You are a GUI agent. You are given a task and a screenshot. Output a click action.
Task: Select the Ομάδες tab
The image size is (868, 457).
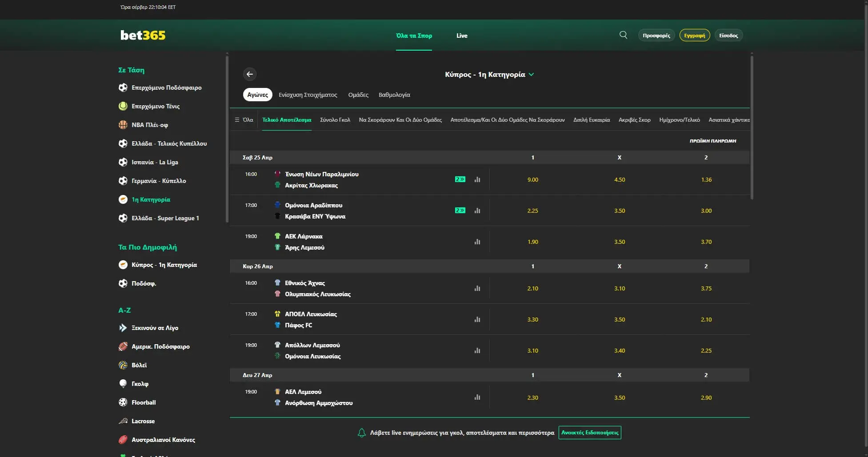[358, 95]
